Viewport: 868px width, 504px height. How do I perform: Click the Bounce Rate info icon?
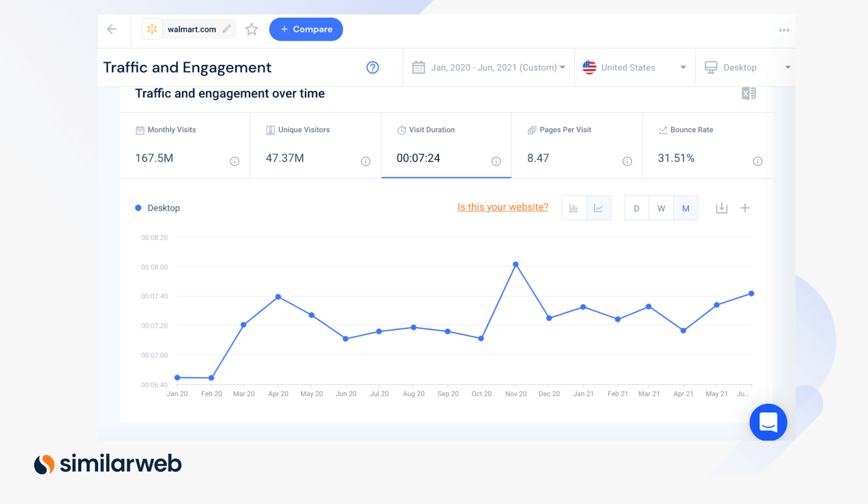pyautogui.click(x=757, y=161)
